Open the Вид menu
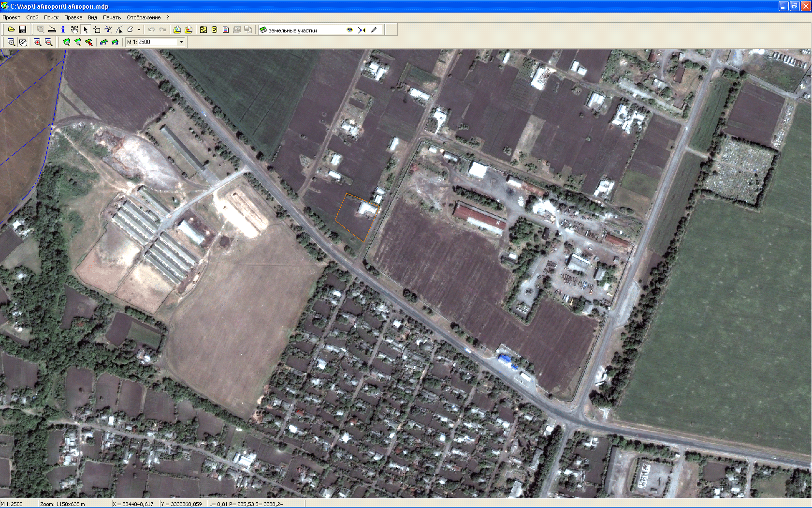This screenshot has width=812, height=508. click(x=93, y=17)
